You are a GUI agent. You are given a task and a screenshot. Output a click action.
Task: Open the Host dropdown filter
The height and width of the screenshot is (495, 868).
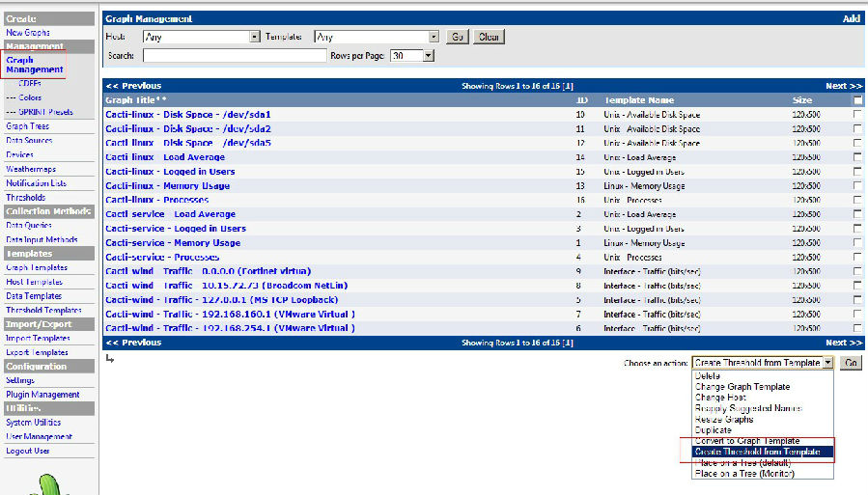pos(202,37)
